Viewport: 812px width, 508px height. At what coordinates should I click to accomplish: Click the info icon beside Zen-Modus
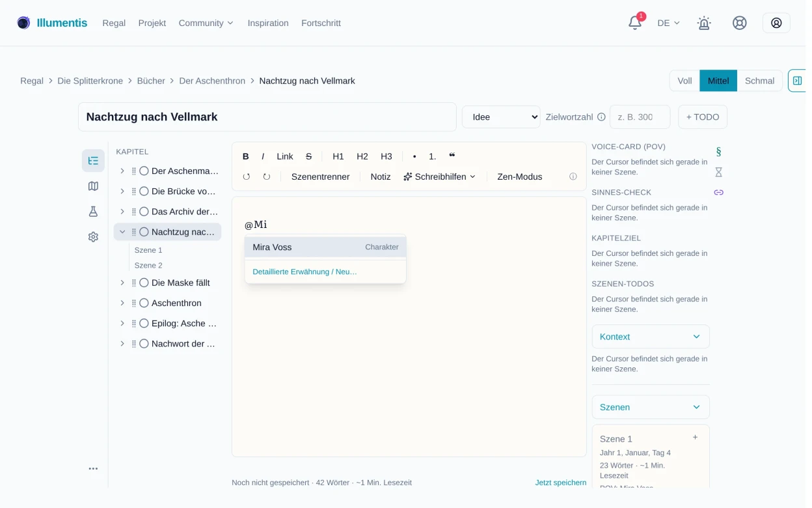(x=573, y=176)
